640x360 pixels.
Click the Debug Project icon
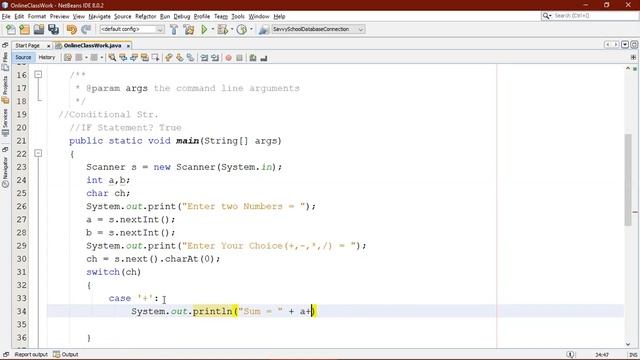tap(222, 29)
